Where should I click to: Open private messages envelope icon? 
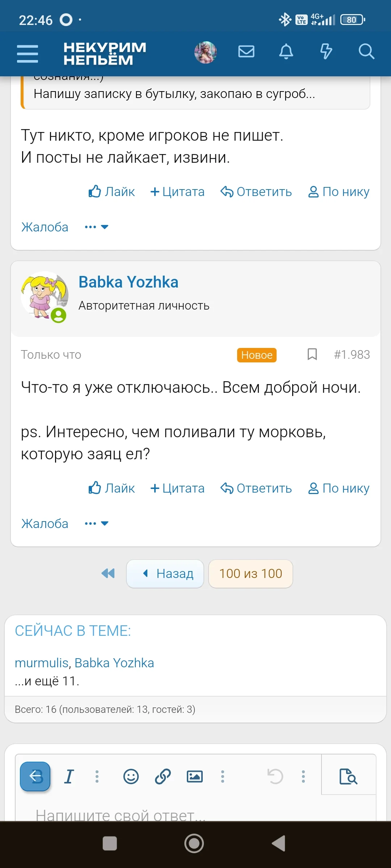[x=246, y=52]
